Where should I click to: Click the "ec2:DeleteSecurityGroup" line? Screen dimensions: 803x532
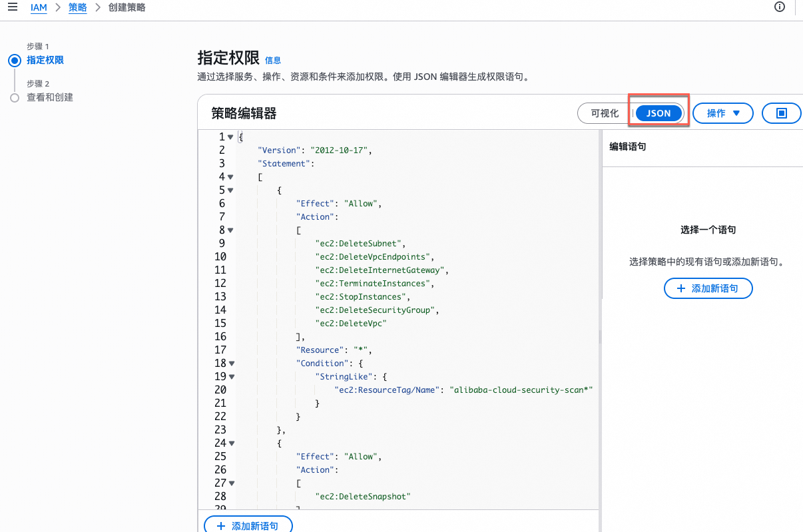(378, 310)
